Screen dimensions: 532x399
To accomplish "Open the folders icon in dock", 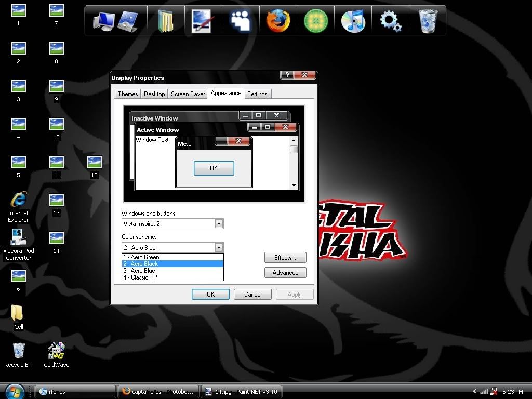I will point(166,21).
